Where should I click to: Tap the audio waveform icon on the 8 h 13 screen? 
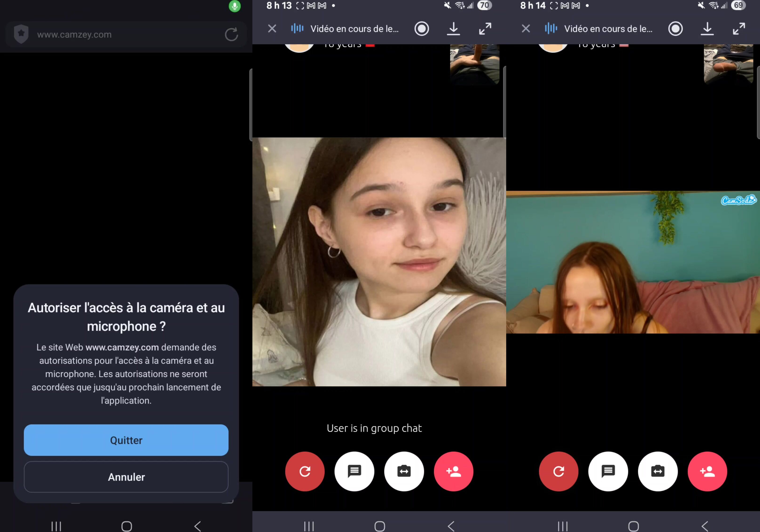(297, 28)
